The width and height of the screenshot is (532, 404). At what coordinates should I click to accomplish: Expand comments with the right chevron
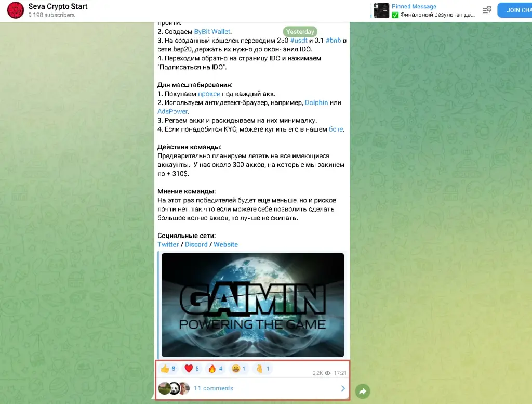click(343, 388)
